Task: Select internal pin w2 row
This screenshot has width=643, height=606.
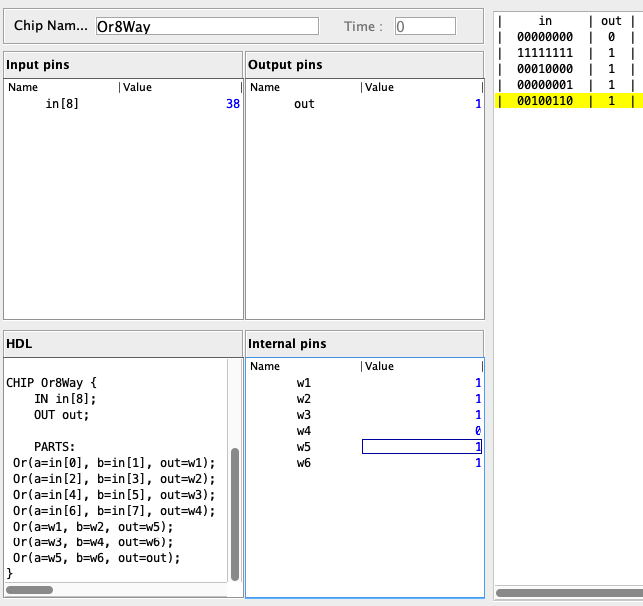Action: tap(365, 399)
